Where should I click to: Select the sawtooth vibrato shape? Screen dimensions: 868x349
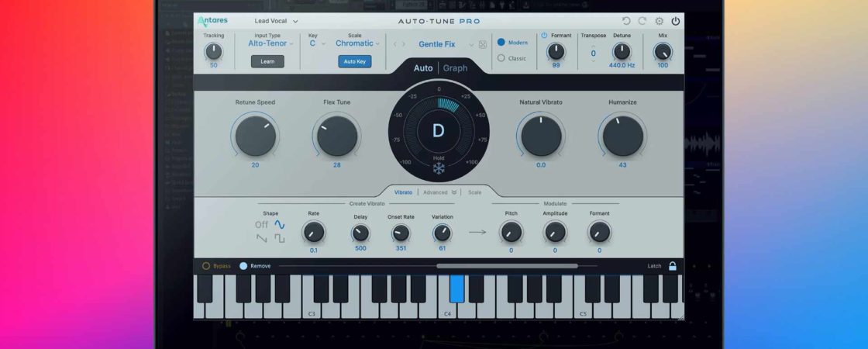coord(261,238)
